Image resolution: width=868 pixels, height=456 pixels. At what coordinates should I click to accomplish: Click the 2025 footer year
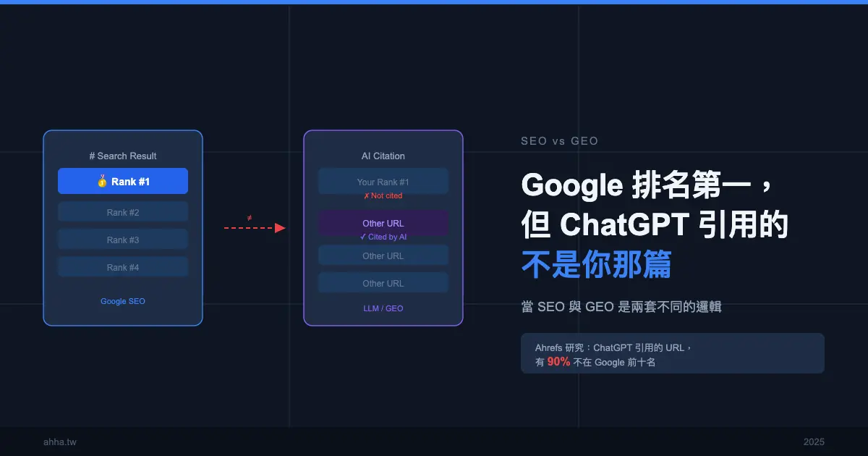pos(814,442)
